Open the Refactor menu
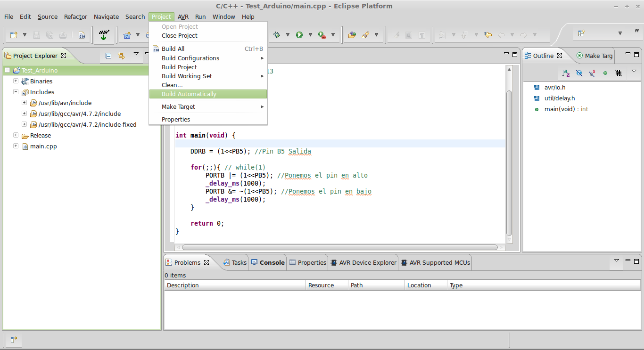 (x=75, y=16)
